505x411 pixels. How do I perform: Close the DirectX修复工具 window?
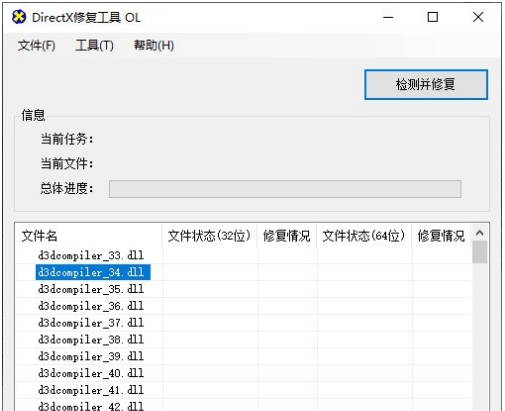click(x=478, y=17)
